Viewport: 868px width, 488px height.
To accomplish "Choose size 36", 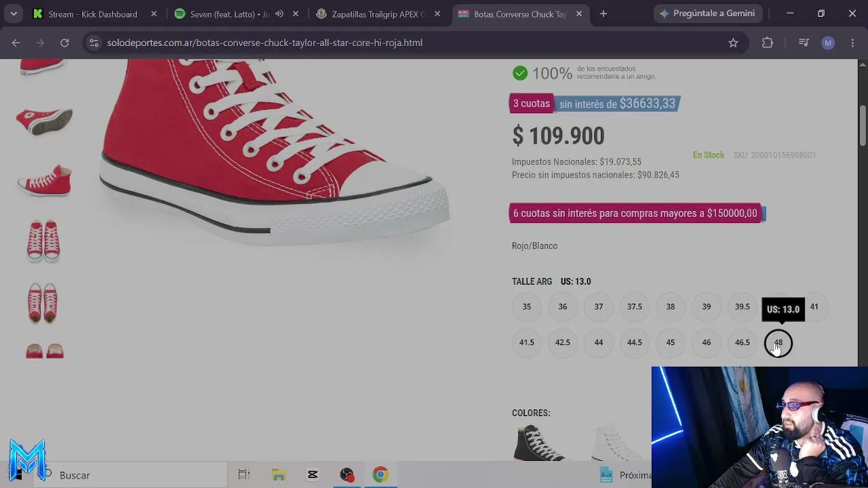I will [x=563, y=307].
